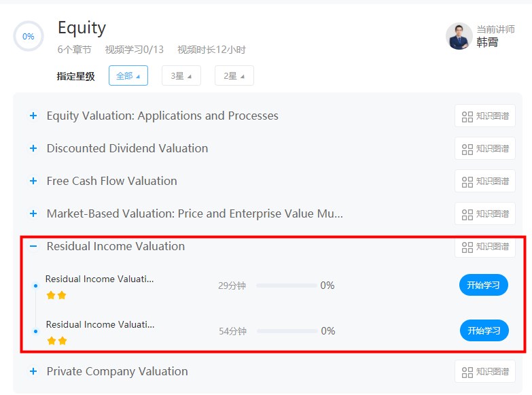Open knowledge map for Private Company Valuation
532x395 pixels.
tap(484, 372)
